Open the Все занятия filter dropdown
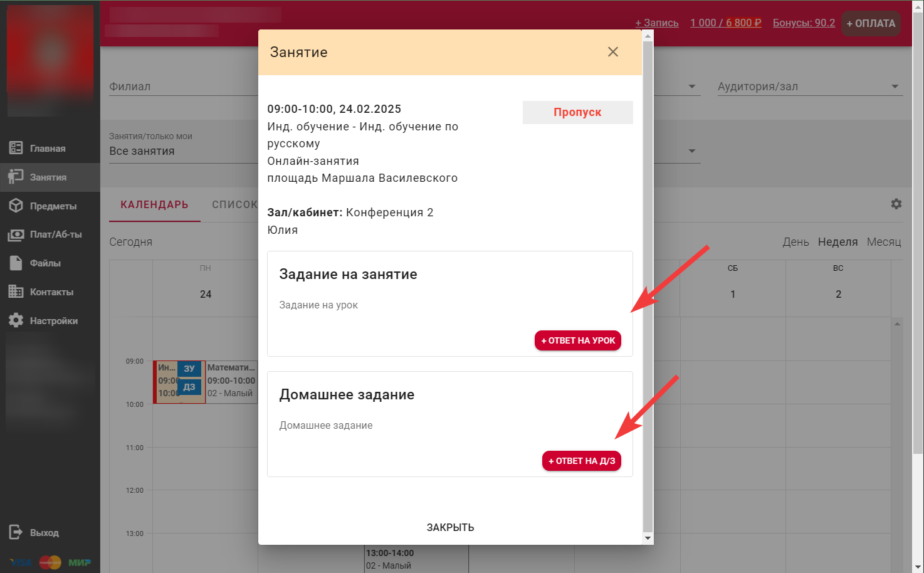The height and width of the screenshot is (573, 924). (x=182, y=151)
